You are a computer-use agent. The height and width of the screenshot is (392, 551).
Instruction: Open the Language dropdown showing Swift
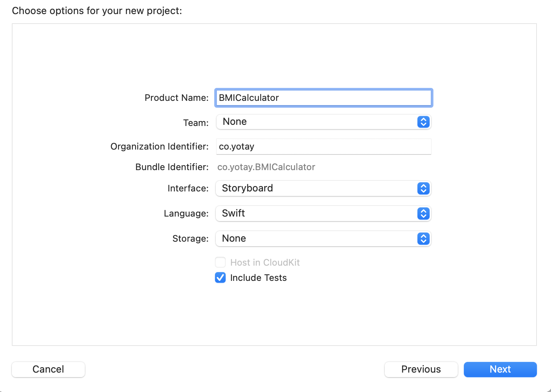pyautogui.click(x=316, y=214)
